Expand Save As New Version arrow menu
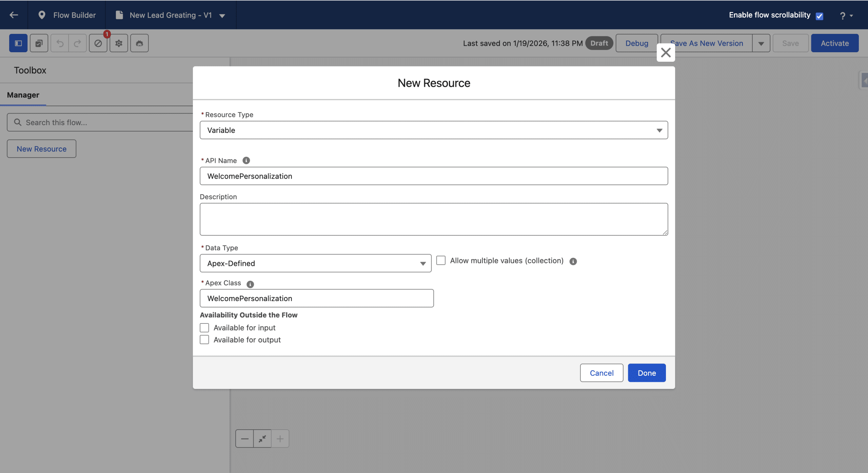Viewport: 868px width, 473px height. pyautogui.click(x=761, y=43)
